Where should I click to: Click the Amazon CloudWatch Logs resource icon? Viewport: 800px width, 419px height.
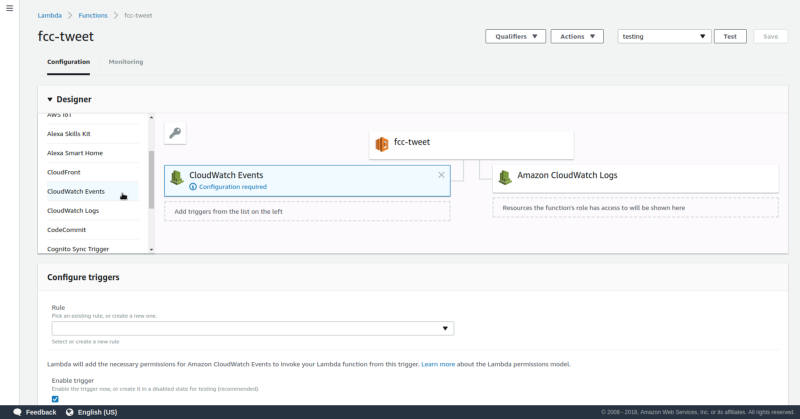pyautogui.click(x=505, y=178)
